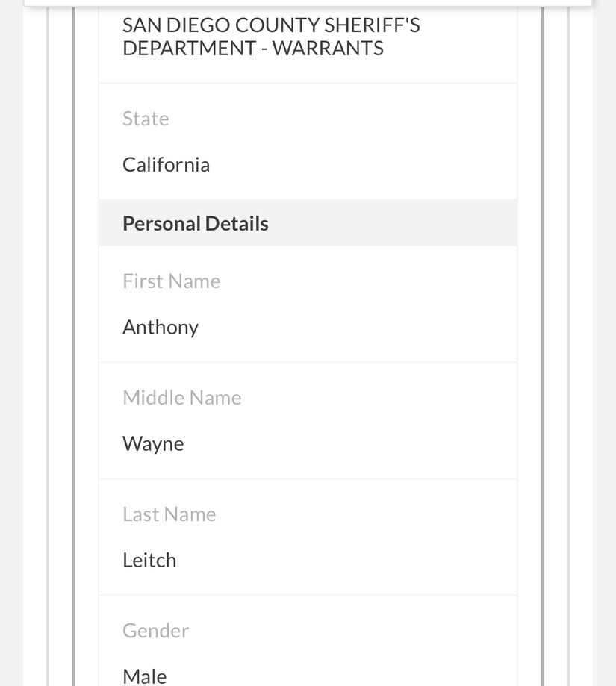Image resolution: width=616 pixels, height=686 pixels.
Task: Select the first name value Anthony
Action: (x=161, y=328)
